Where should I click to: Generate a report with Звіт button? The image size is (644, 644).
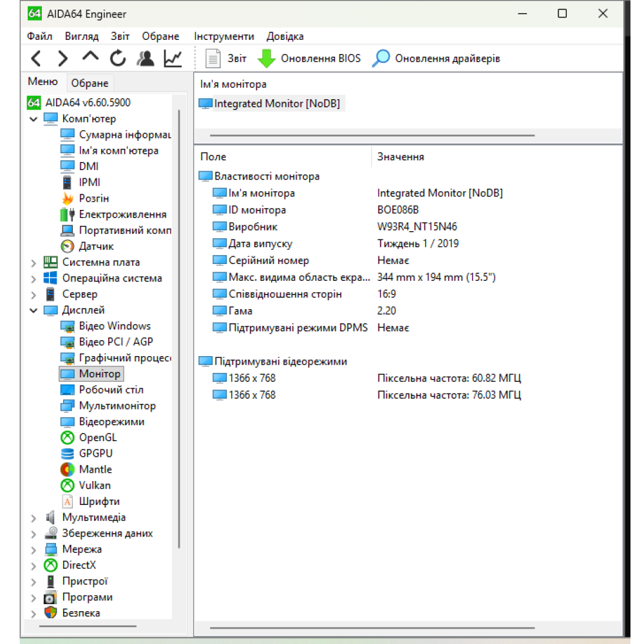[226, 59]
